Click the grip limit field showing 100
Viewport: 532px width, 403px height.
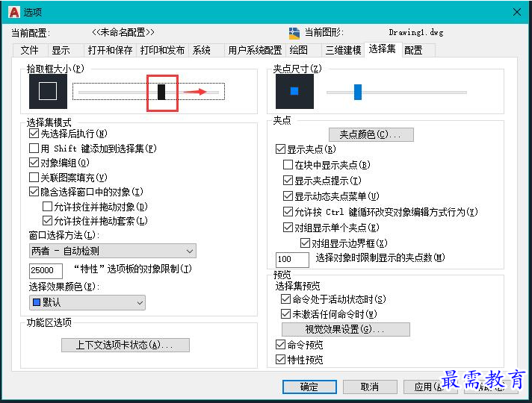tap(292, 259)
